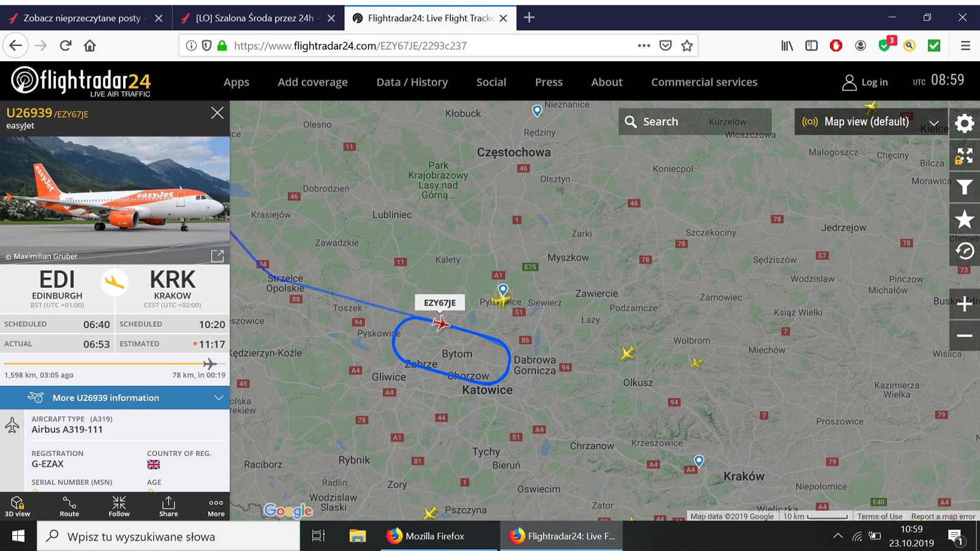Open a new browser tab
Screen dimensions: 980x551
click(x=529, y=18)
